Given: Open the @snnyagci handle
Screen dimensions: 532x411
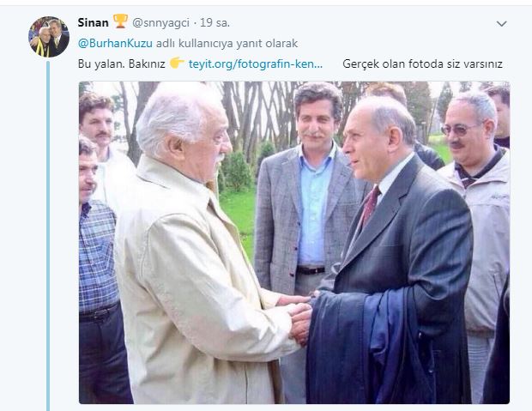Looking at the screenshot, I should pyautogui.click(x=160, y=23).
